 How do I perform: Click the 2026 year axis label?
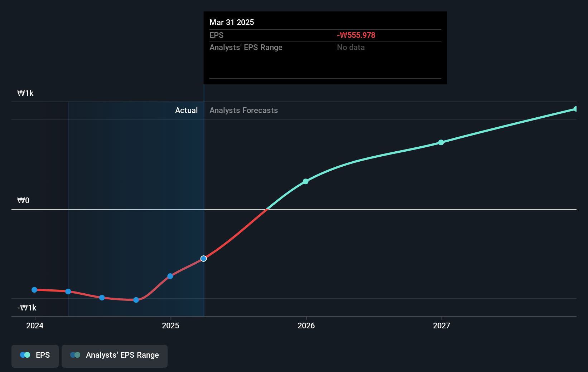[x=305, y=326]
